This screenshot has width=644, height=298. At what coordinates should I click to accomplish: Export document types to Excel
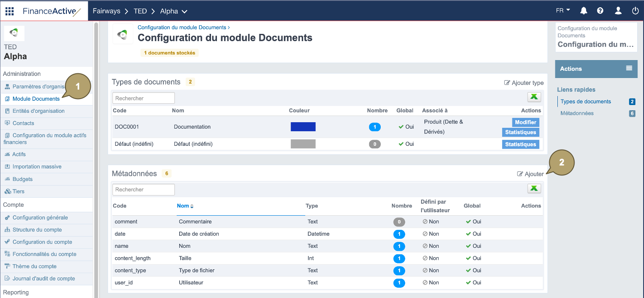point(534,97)
